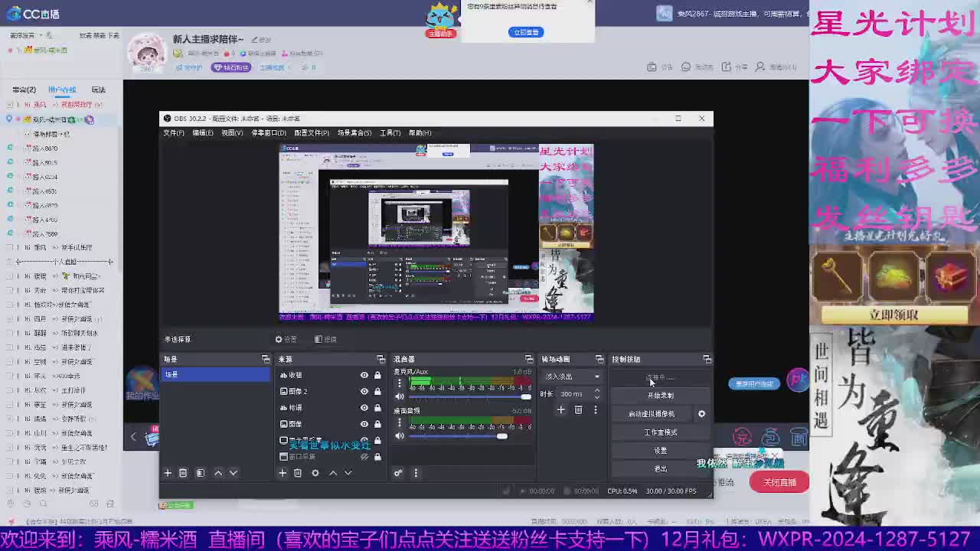Add a new scene with the plus icon
This screenshot has height=551, width=980.
click(x=168, y=473)
